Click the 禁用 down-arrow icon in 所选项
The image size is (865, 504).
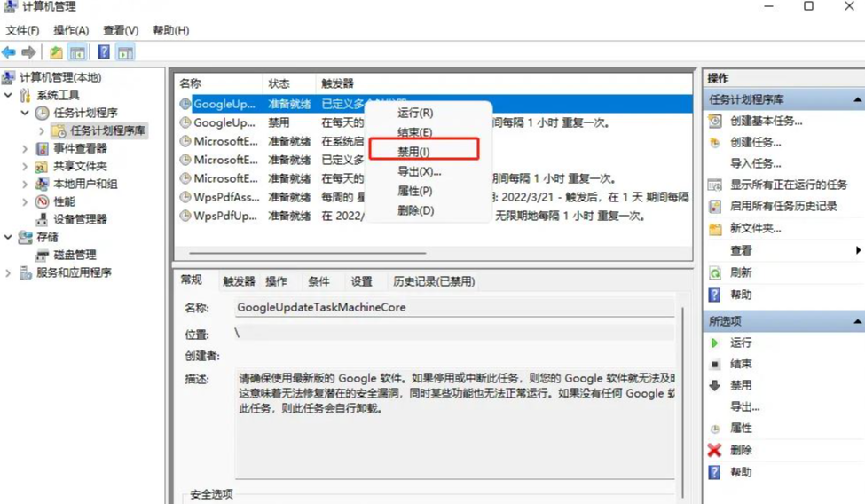[715, 385]
